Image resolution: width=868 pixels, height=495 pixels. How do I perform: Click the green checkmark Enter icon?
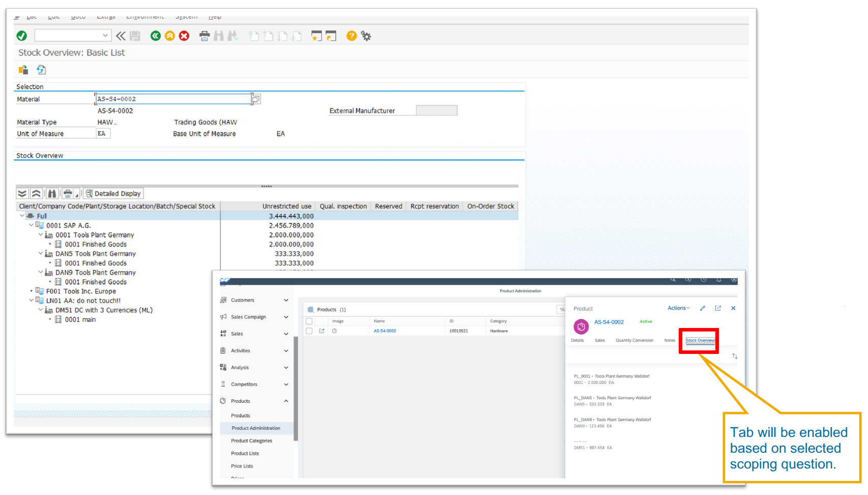pyautogui.click(x=21, y=36)
